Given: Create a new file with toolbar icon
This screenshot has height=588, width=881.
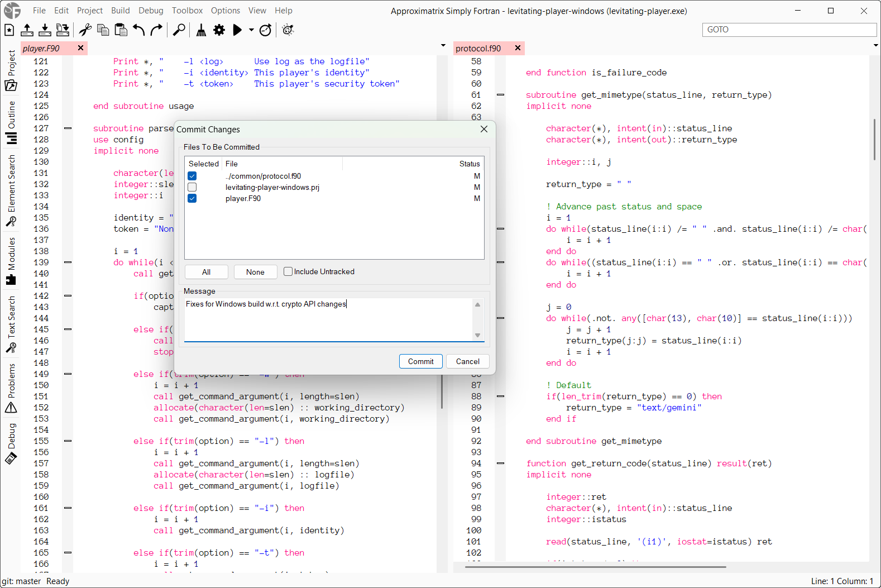Looking at the screenshot, I should click(9, 30).
